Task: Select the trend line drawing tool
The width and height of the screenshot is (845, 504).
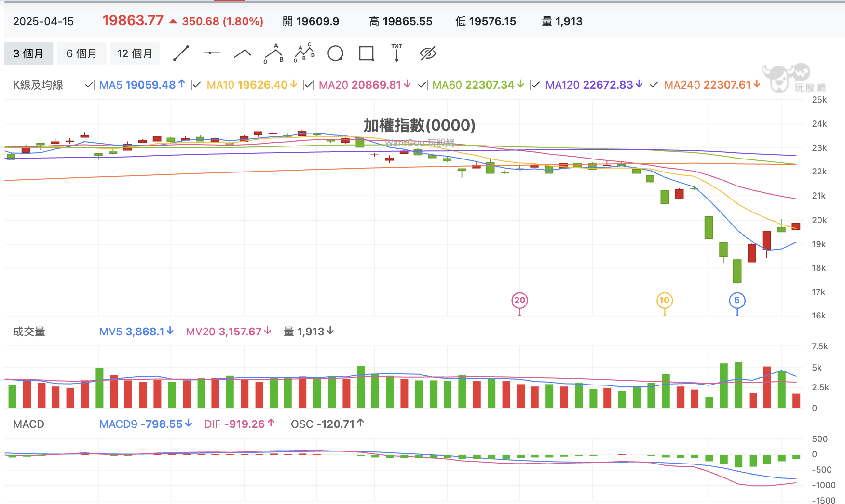Action: [x=181, y=53]
